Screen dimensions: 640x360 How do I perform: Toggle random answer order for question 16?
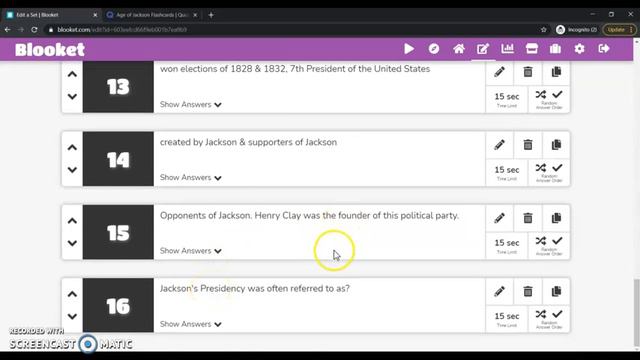point(549,319)
